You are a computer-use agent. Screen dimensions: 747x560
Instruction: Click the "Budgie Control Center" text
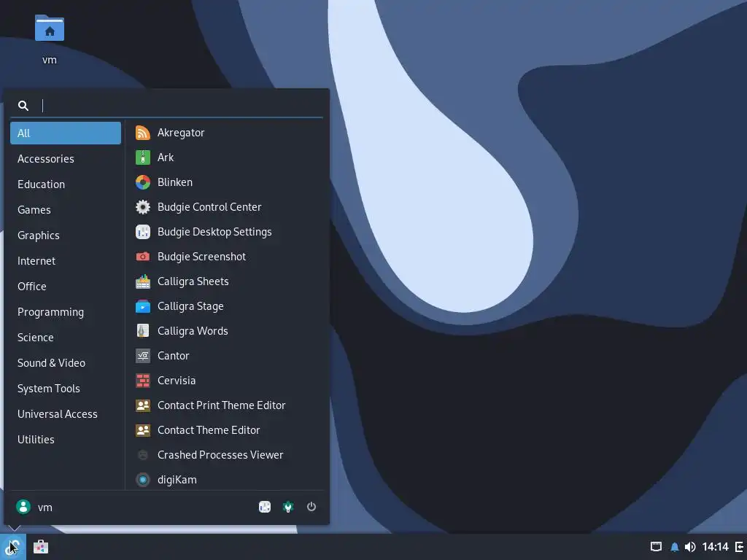(209, 207)
